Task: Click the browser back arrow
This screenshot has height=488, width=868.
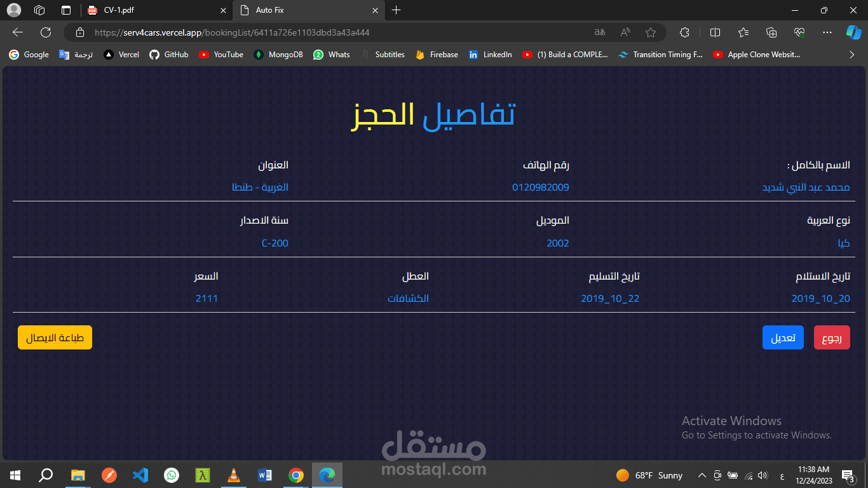Action: 18,32
